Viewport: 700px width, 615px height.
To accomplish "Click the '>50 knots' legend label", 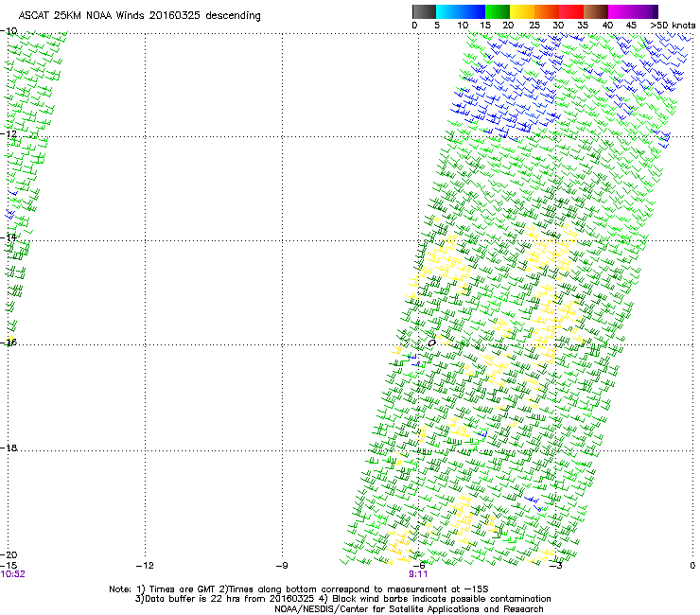I will pos(673,26).
